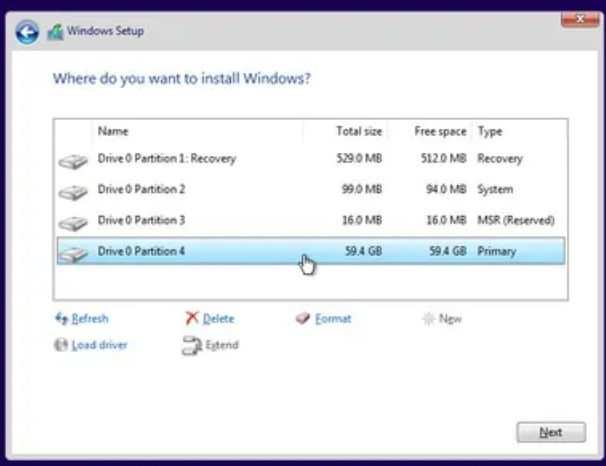Go back using the blue arrow button
This screenshot has width=606, height=466.
click(27, 32)
